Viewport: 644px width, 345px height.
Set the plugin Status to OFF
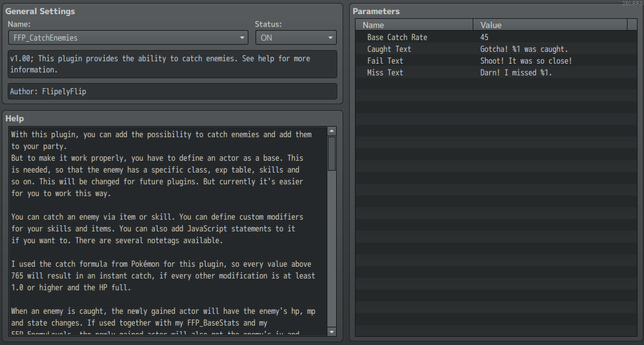pos(330,37)
